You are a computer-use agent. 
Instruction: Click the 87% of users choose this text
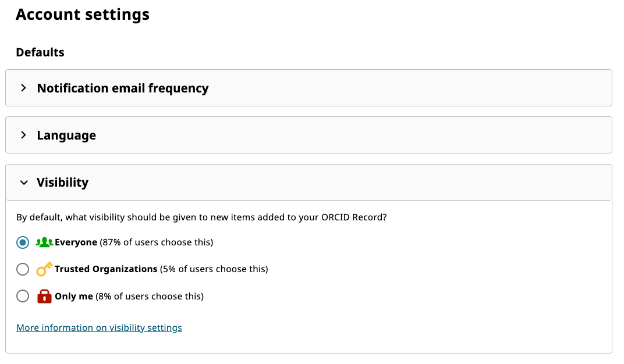pos(156,242)
